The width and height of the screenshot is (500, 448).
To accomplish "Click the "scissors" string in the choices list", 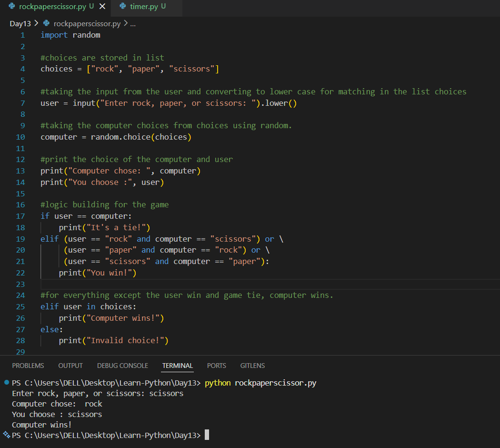I will coord(191,69).
